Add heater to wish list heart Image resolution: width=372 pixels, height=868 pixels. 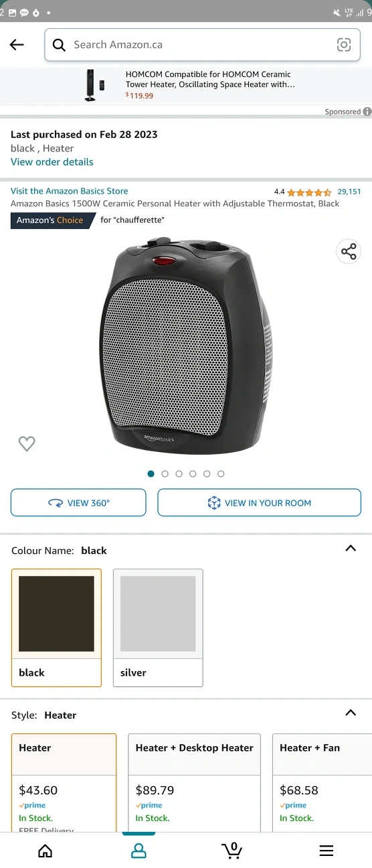pos(27,443)
